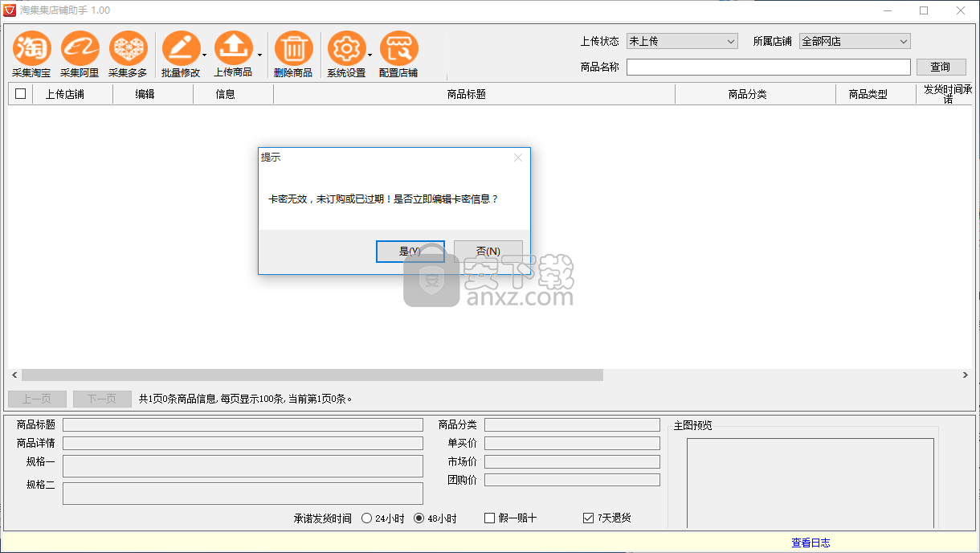Open 系统设置 gear icon
Image resolution: width=980 pixels, height=553 pixels.
[x=346, y=49]
